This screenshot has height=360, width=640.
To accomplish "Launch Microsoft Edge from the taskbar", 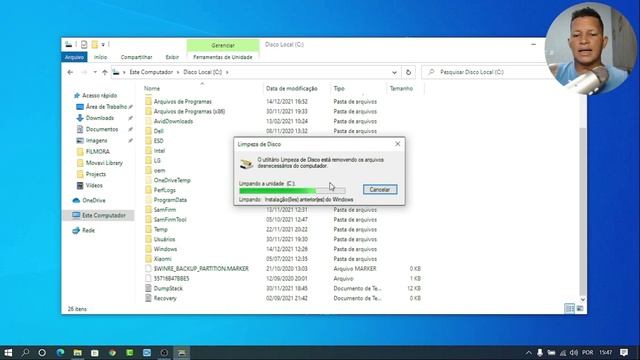I will (x=60, y=353).
